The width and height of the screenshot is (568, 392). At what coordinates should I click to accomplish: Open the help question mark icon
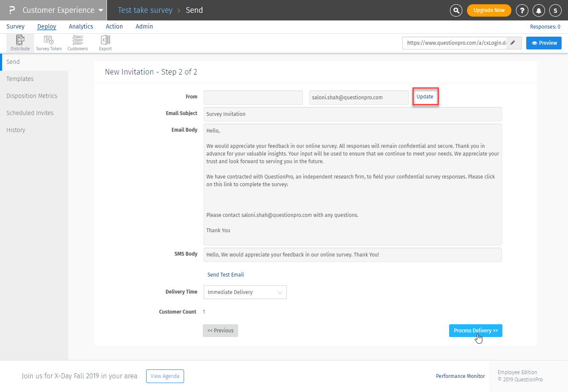[522, 10]
